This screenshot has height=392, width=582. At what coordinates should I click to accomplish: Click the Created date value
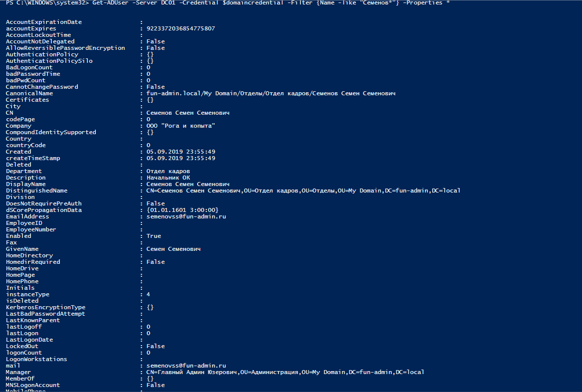click(181, 152)
